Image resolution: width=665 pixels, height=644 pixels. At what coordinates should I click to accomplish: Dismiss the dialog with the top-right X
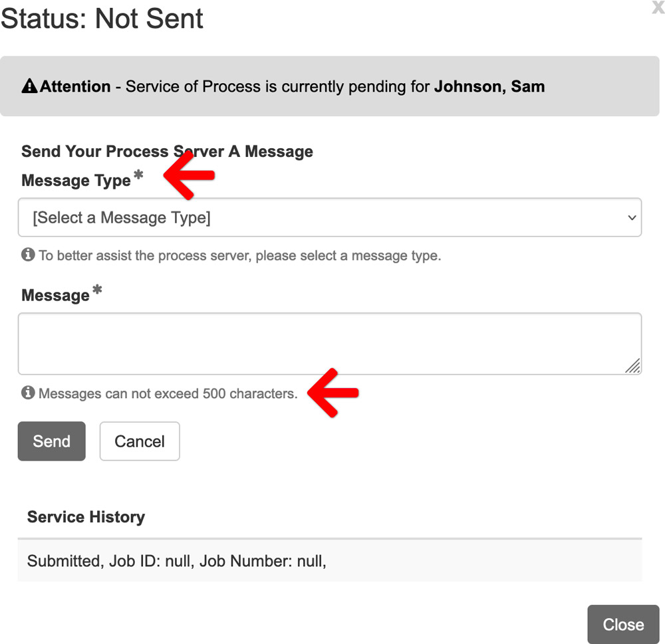tap(658, 7)
